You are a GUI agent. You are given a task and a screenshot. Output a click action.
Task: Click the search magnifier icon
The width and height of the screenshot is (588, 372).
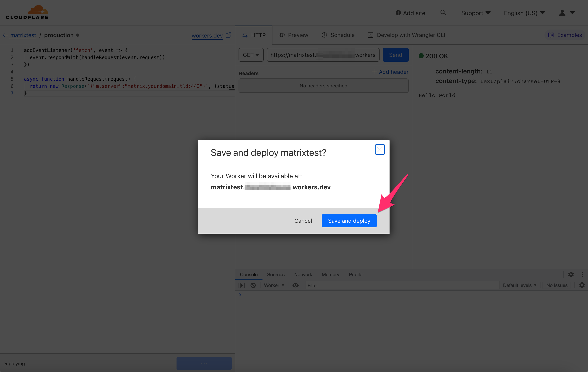coord(443,13)
